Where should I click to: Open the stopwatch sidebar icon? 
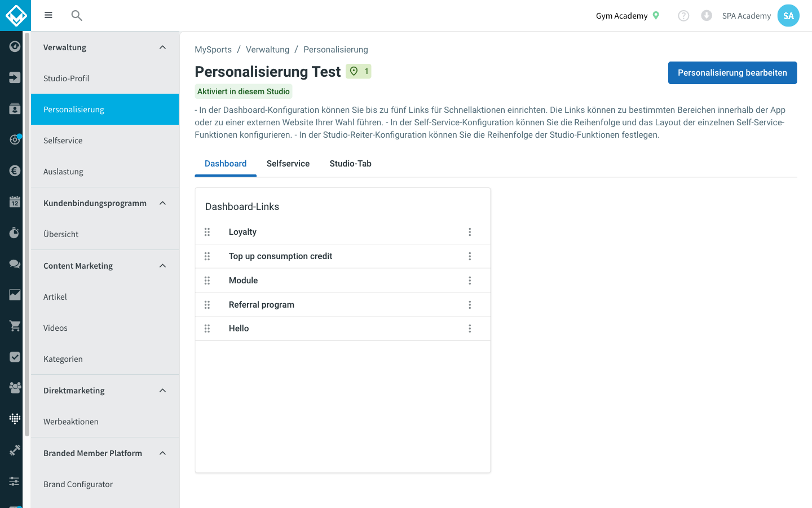(15, 233)
